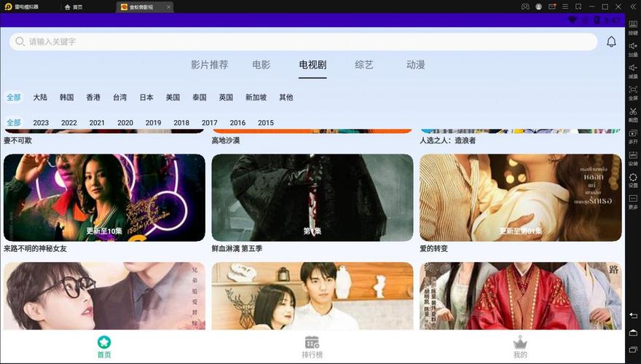Open the 排行榜 rankings page
The height and width of the screenshot is (364, 641).
[x=312, y=347]
